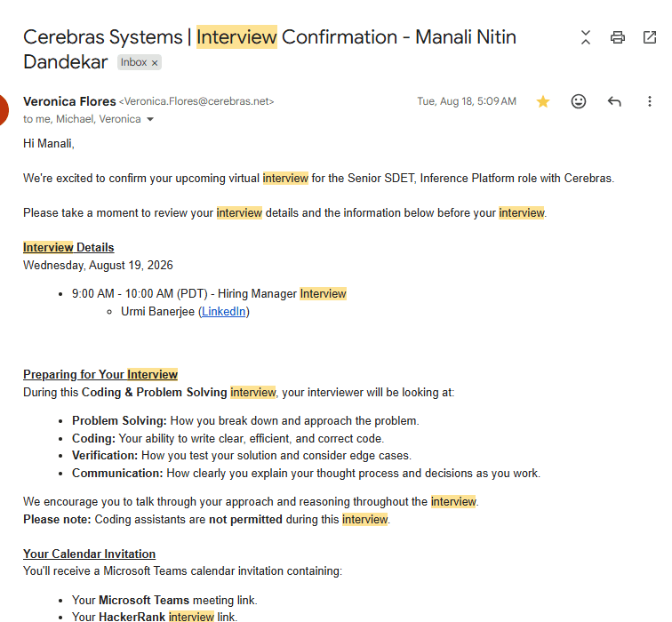Click the Veronica.Flores@cerebras.net address

(196, 101)
